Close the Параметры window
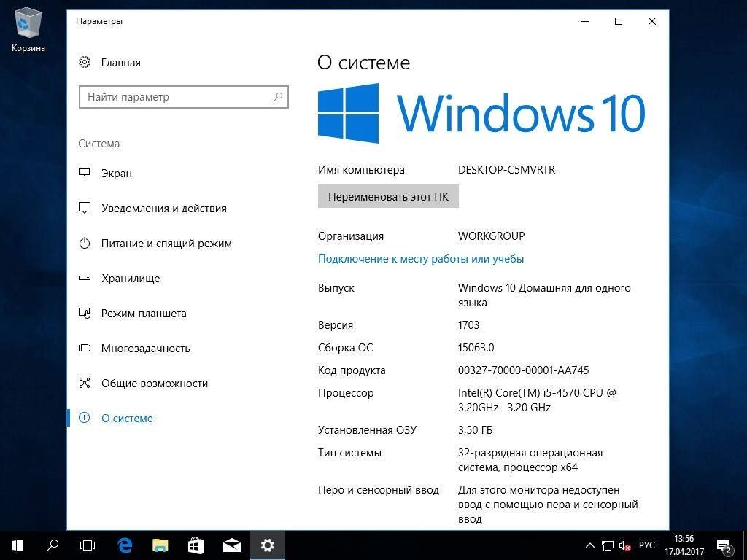The width and height of the screenshot is (747, 560). coord(652,21)
